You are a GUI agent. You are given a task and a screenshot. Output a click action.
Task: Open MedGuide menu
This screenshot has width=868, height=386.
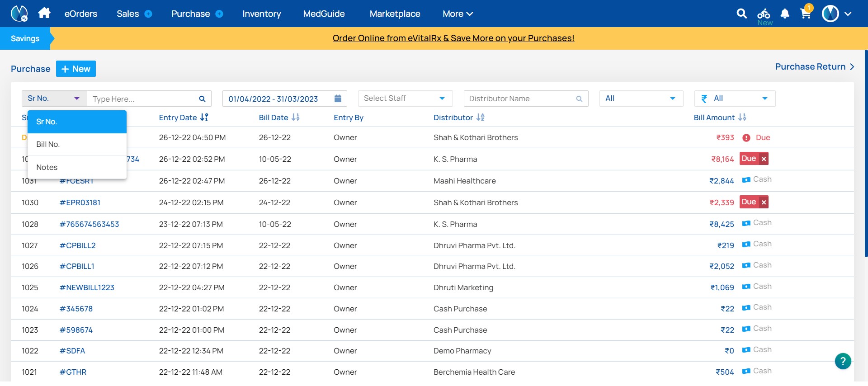(324, 14)
